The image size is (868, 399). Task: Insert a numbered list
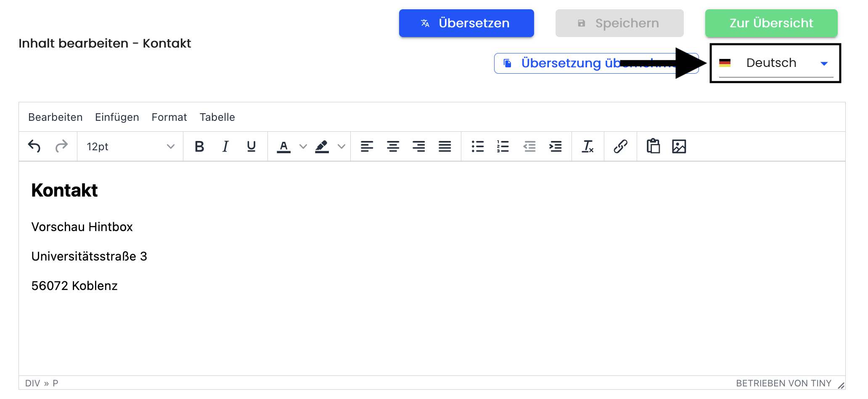click(x=503, y=146)
